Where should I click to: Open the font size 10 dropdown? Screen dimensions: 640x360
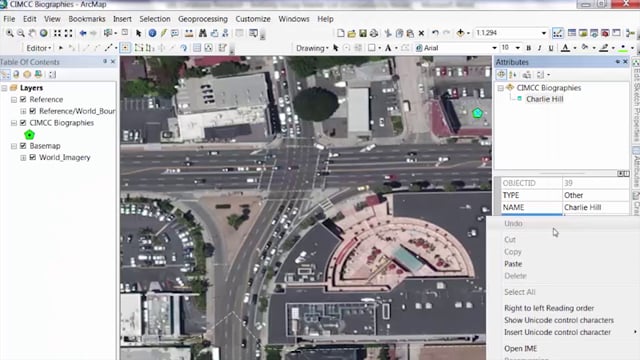(518, 48)
